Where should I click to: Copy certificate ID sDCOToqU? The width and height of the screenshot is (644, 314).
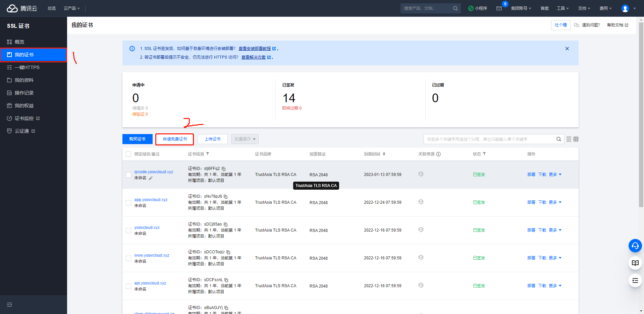coord(228,252)
